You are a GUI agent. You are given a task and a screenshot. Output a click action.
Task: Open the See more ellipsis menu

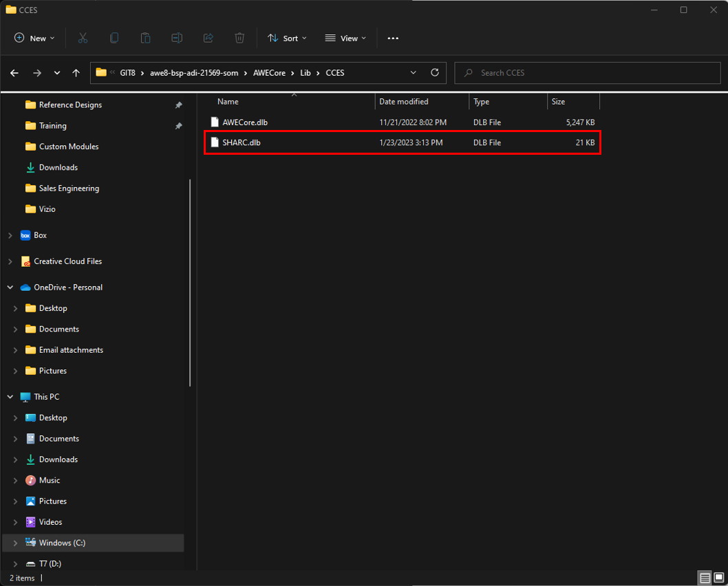pos(393,39)
